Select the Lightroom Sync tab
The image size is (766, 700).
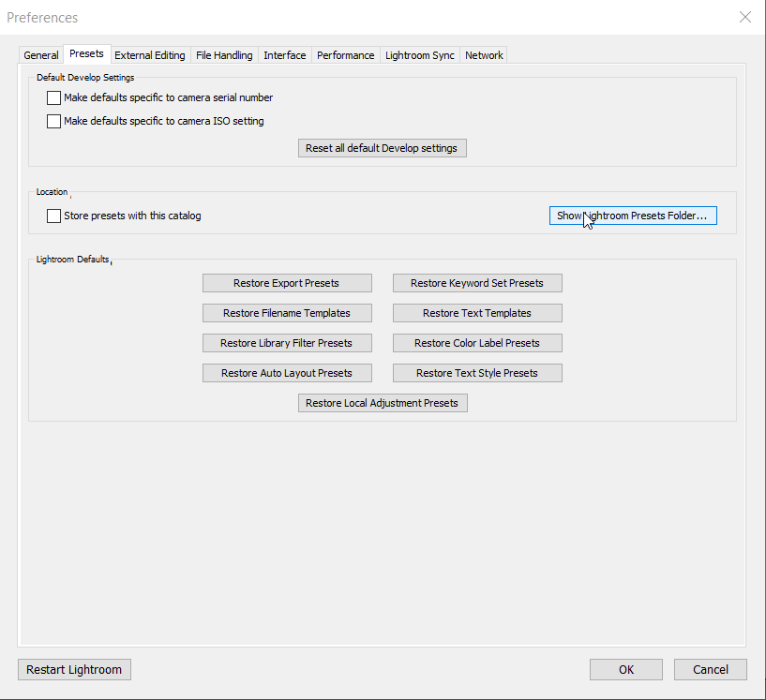[419, 54]
